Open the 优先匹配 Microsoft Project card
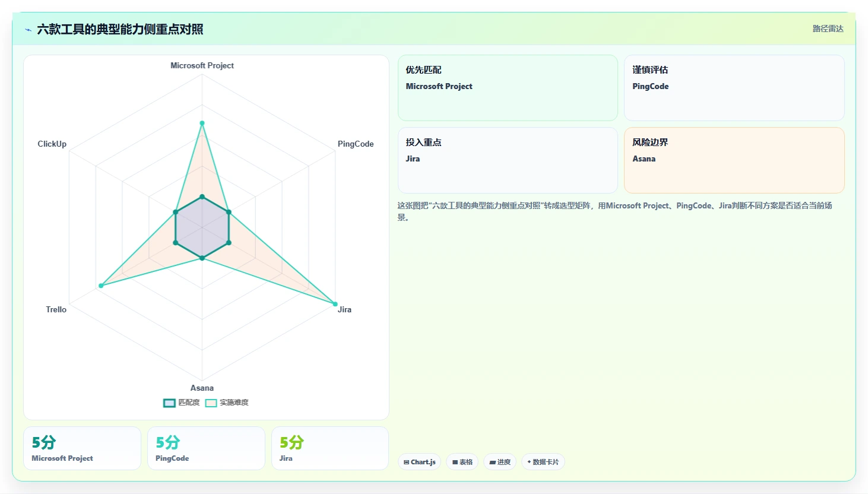This screenshot has width=868, height=494. [x=508, y=88]
